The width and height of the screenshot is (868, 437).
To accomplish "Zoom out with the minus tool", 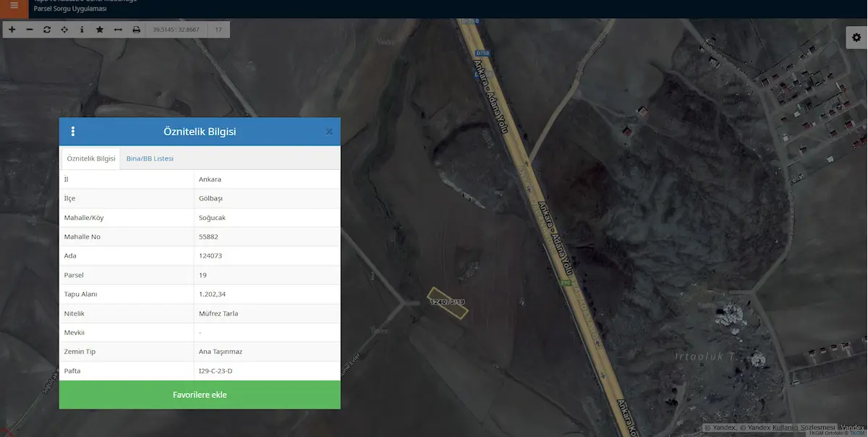I will point(30,30).
